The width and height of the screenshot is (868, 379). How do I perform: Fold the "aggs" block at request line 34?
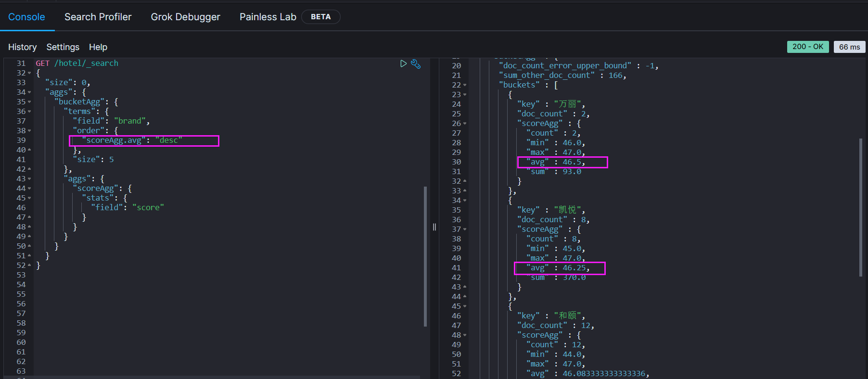pos(29,92)
